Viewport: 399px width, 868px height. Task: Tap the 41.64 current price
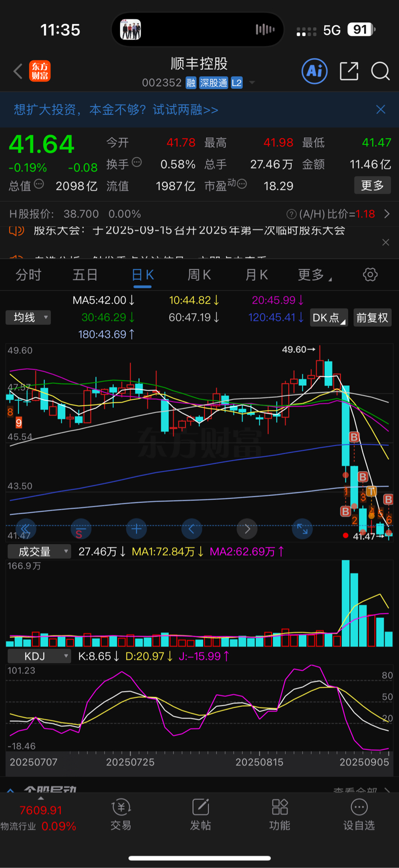pyautogui.click(x=42, y=144)
